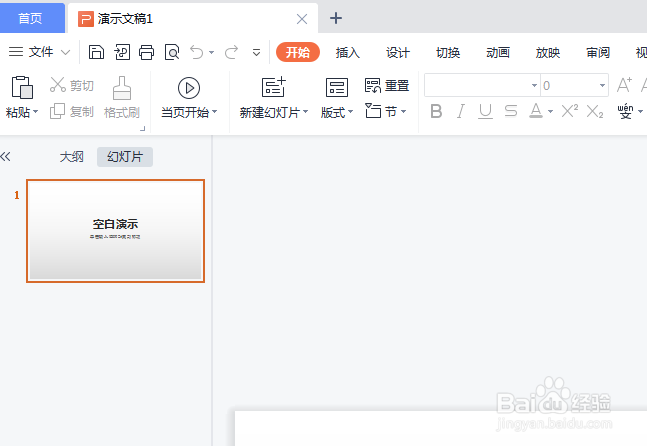The image size is (647, 446).
Task: Click the Increase Font Size icon
Action: click(x=624, y=85)
